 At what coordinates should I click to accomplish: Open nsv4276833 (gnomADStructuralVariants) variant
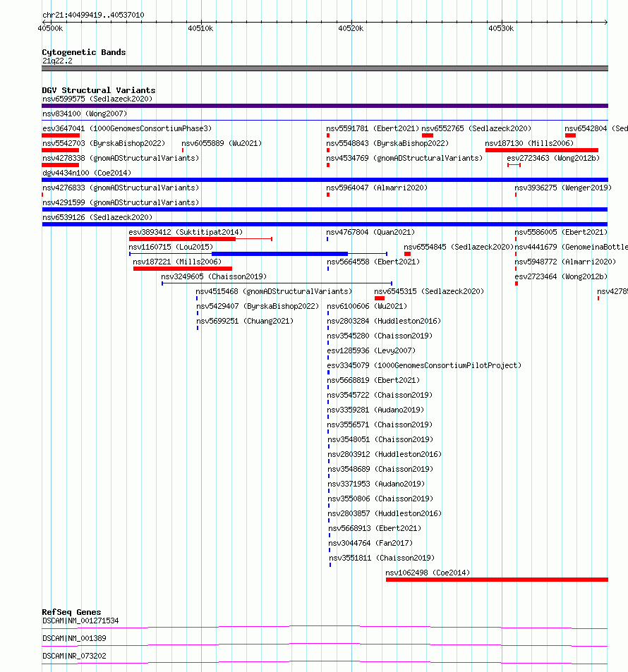[121, 188]
